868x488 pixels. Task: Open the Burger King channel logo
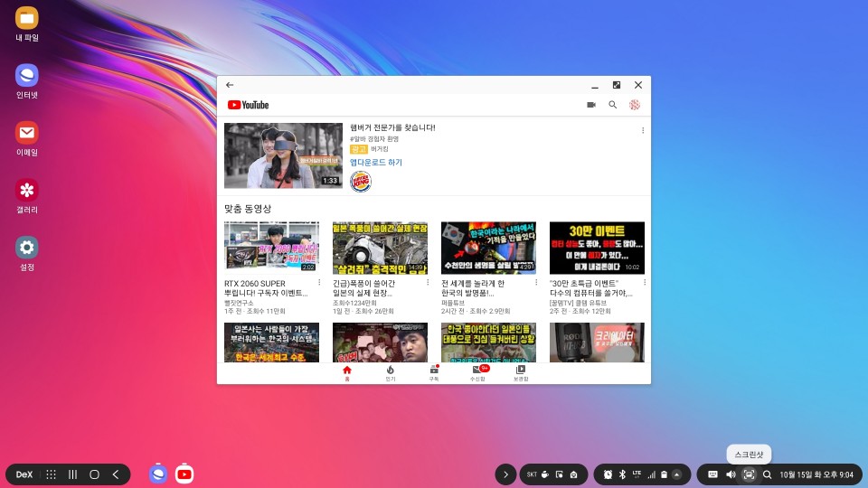click(361, 182)
